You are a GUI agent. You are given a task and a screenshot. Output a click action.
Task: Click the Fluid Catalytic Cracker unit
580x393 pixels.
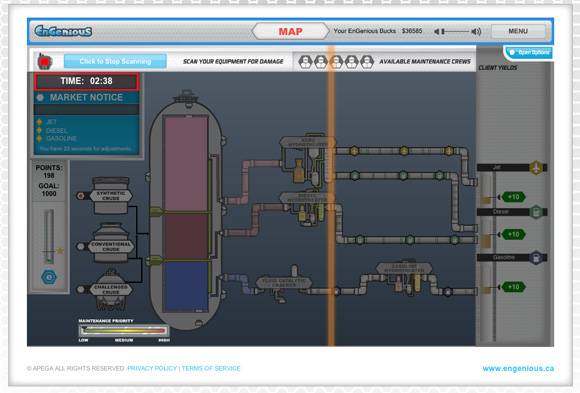(284, 283)
